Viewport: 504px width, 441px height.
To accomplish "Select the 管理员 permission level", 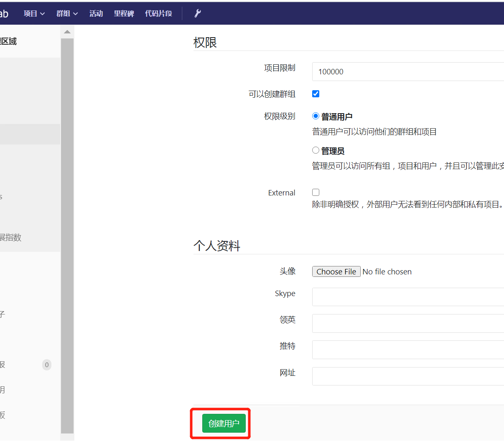I will 316,150.
